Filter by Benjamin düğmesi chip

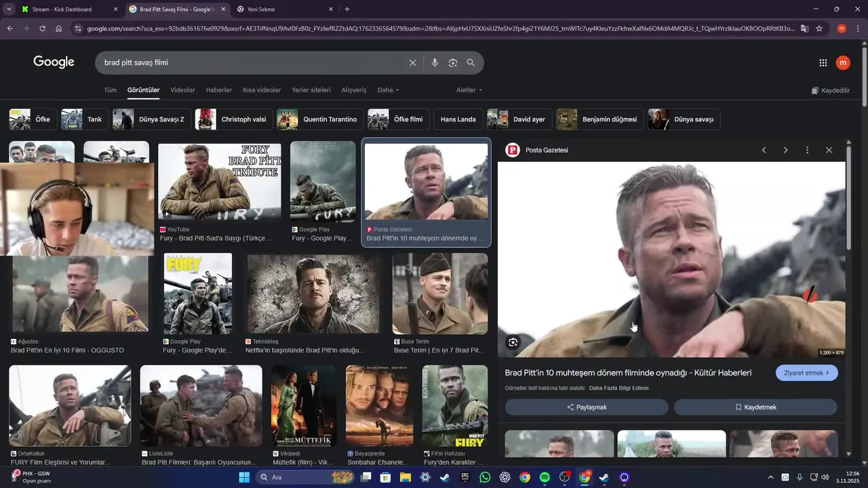coord(599,119)
